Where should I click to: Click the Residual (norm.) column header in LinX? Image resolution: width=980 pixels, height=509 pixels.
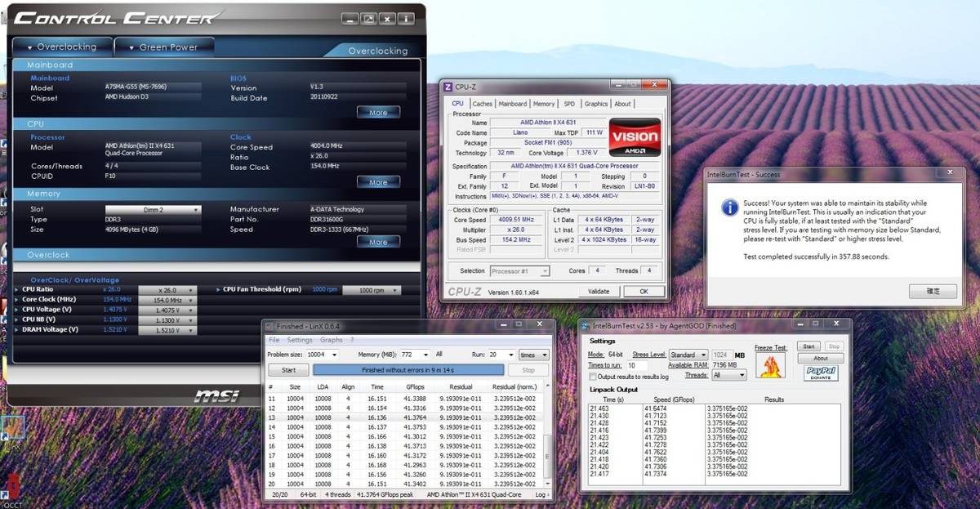tap(514, 386)
